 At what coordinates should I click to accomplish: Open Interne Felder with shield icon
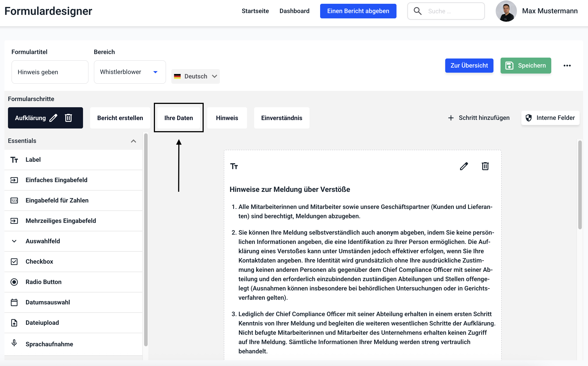[x=550, y=118]
